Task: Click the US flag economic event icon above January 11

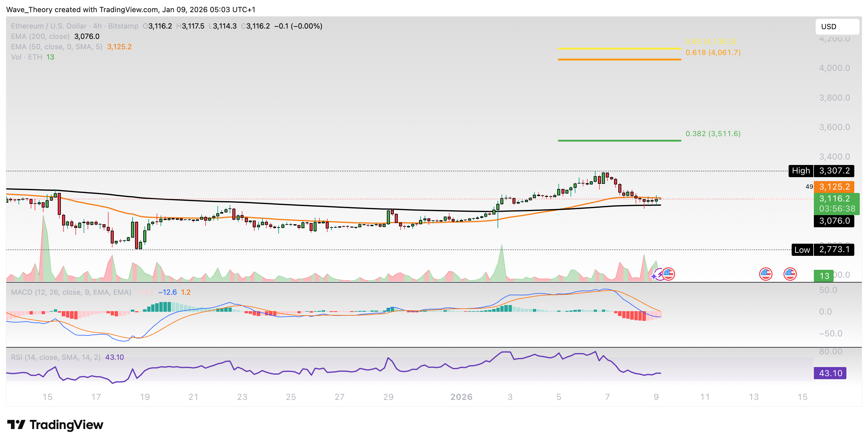Action: tap(766, 274)
